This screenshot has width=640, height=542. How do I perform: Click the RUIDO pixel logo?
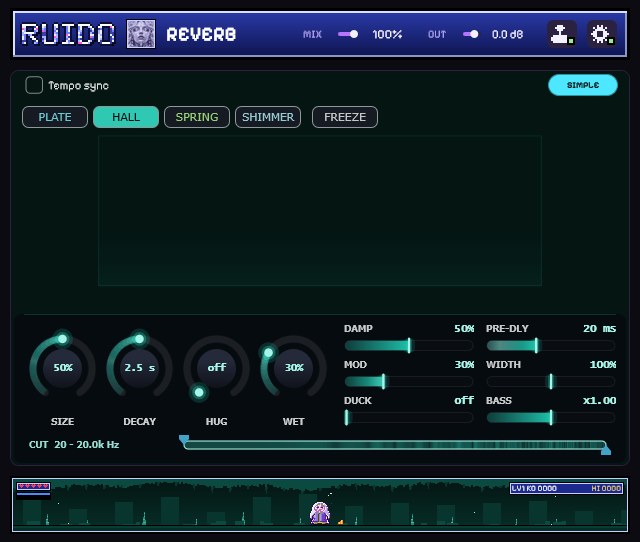coord(68,34)
